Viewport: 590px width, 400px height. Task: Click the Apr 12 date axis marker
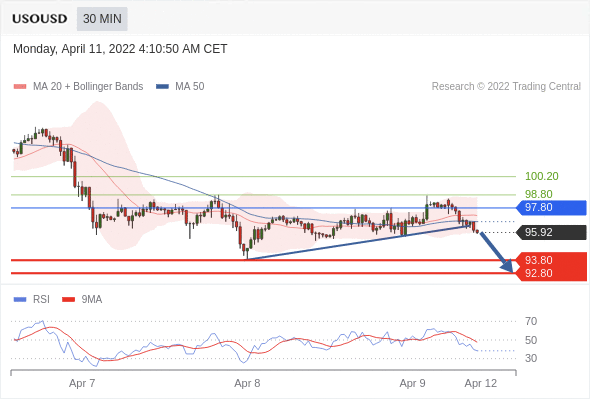481,383
